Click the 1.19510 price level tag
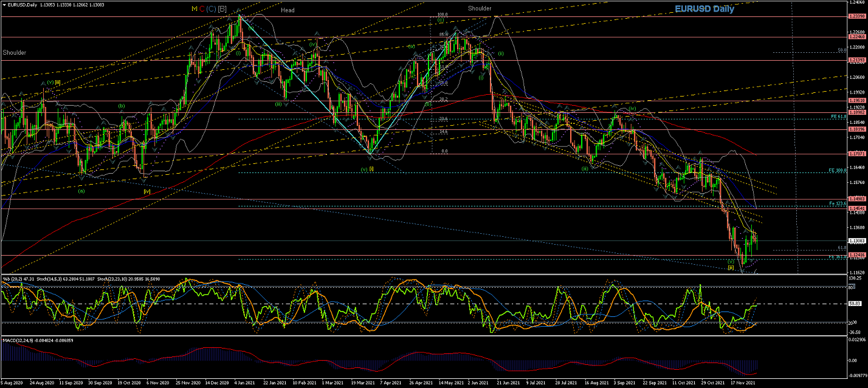 (856, 101)
